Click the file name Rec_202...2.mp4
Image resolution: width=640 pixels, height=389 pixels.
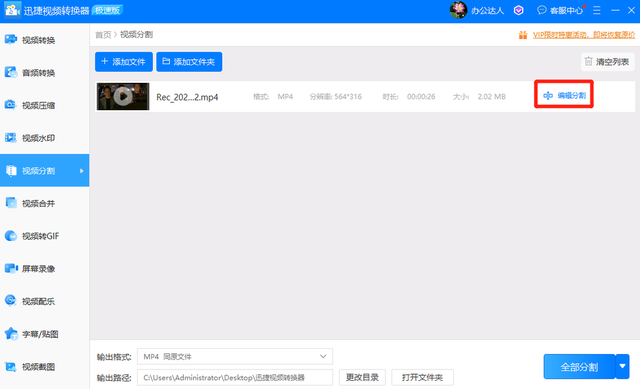[187, 97]
